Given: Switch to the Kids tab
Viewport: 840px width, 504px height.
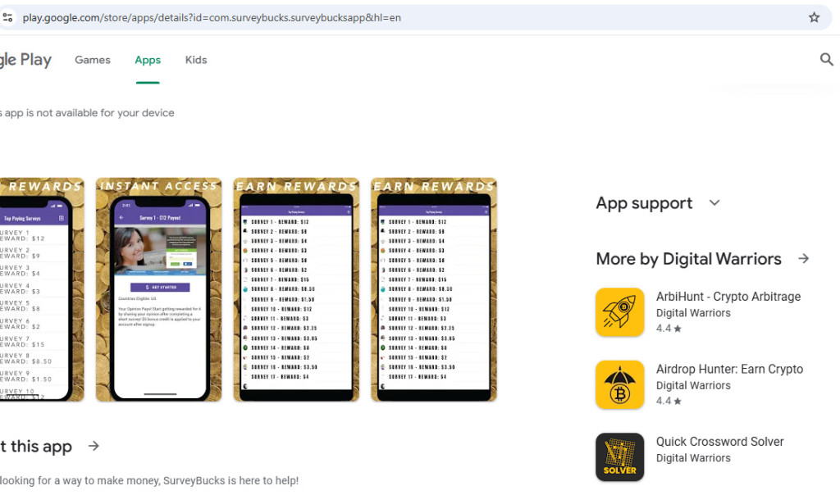Looking at the screenshot, I should (x=195, y=59).
